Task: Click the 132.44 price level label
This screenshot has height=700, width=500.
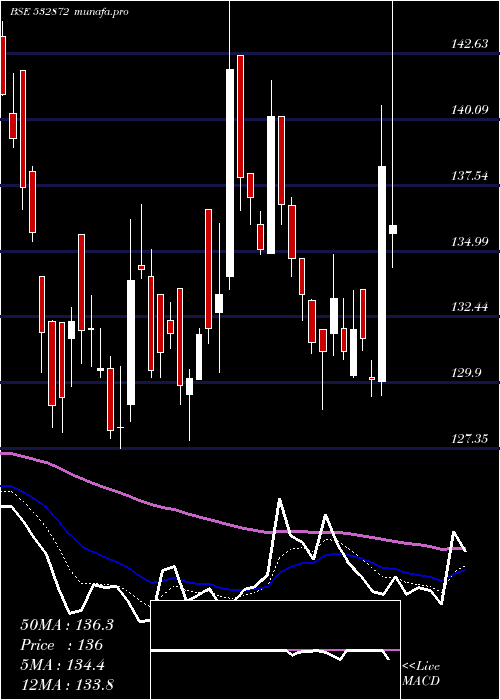Action: pos(470,307)
